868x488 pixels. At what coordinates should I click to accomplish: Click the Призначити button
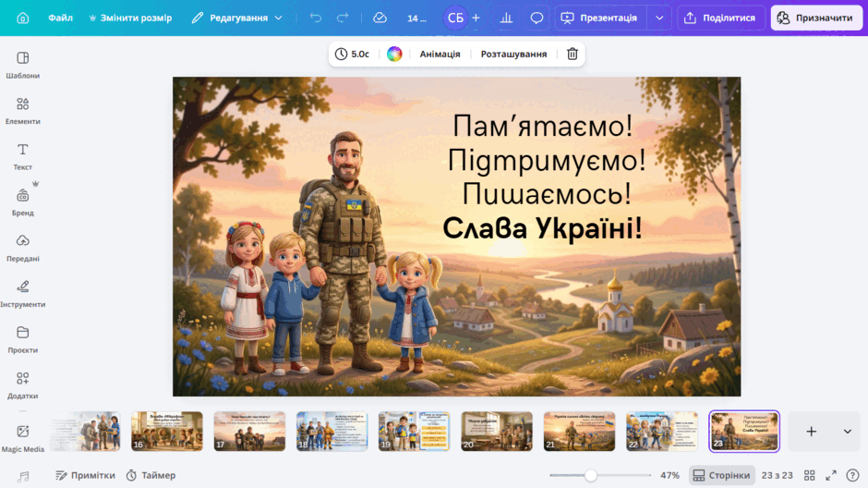(816, 18)
